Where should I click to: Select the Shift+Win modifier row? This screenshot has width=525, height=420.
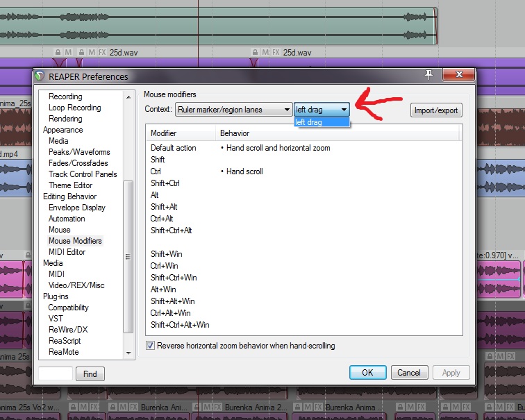(304, 254)
